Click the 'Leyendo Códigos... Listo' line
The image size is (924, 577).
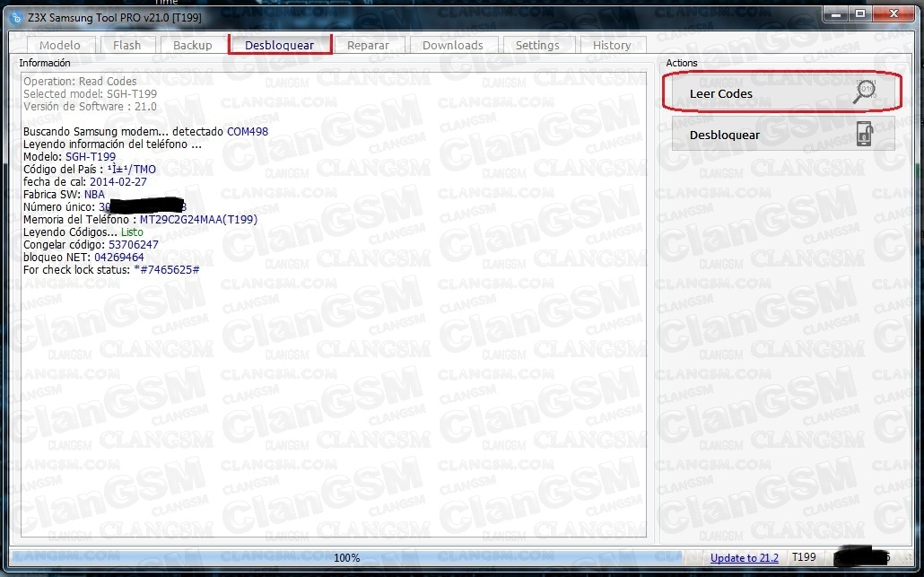pos(83,232)
